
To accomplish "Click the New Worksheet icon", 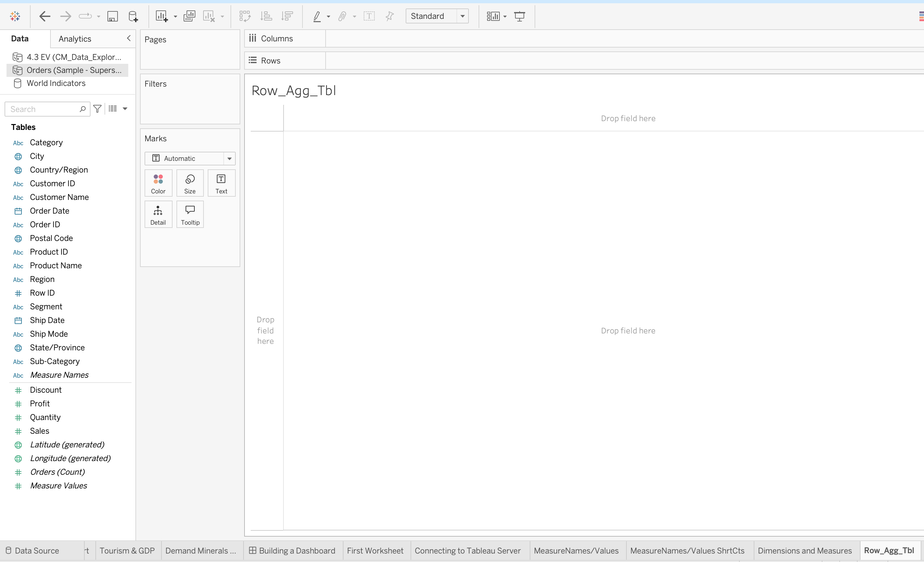I will point(161,16).
